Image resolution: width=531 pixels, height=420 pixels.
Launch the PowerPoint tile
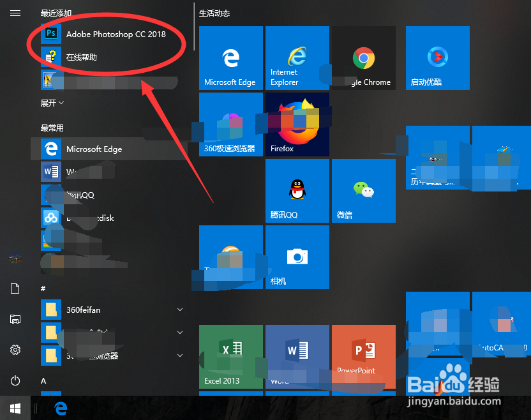pyautogui.click(x=364, y=357)
